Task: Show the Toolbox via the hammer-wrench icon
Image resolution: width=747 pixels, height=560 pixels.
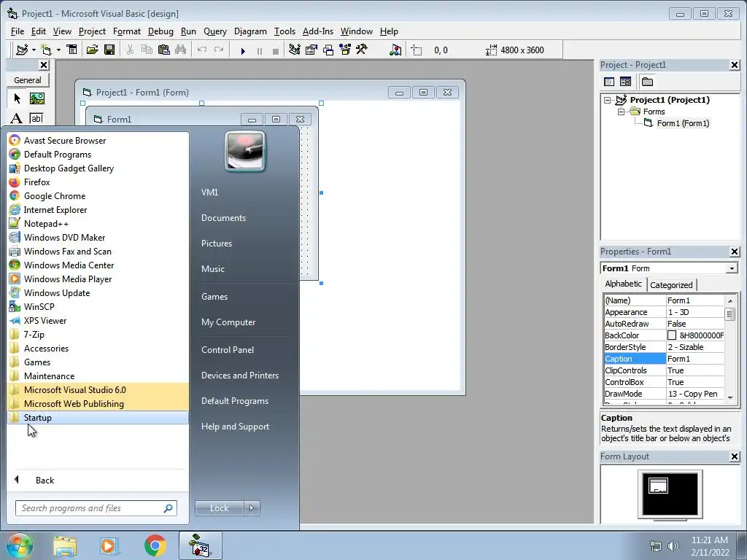Action: (362, 50)
